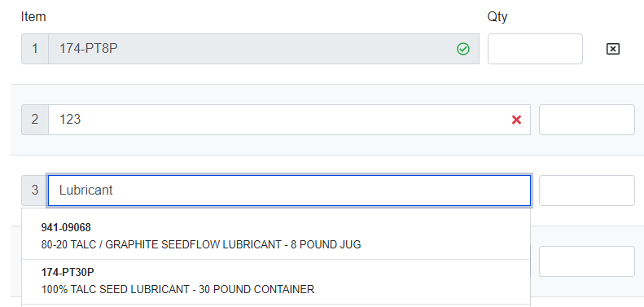Focus the item field containing 123
The height and width of the screenshot is (307, 644).
[x=289, y=120]
